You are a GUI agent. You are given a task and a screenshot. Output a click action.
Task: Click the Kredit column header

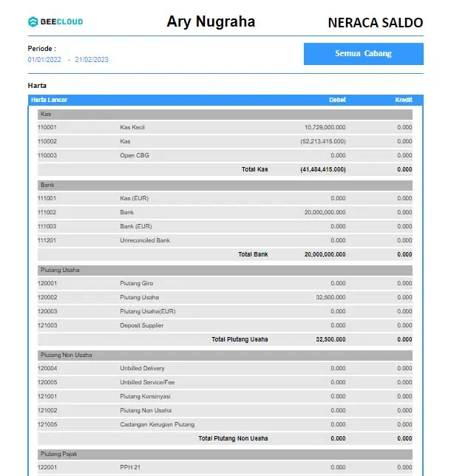coord(404,100)
